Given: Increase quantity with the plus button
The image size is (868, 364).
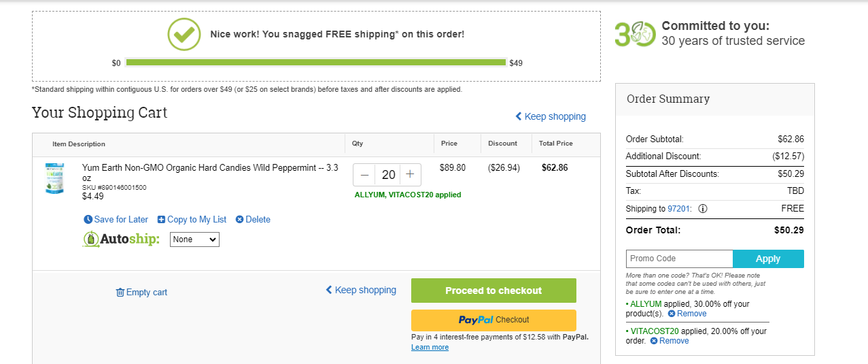Looking at the screenshot, I should click(x=410, y=175).
